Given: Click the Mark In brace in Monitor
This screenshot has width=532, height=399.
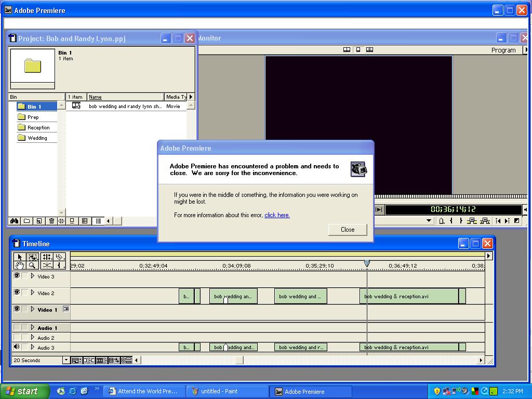Looking at the screenshot, I should coord(451,221).
